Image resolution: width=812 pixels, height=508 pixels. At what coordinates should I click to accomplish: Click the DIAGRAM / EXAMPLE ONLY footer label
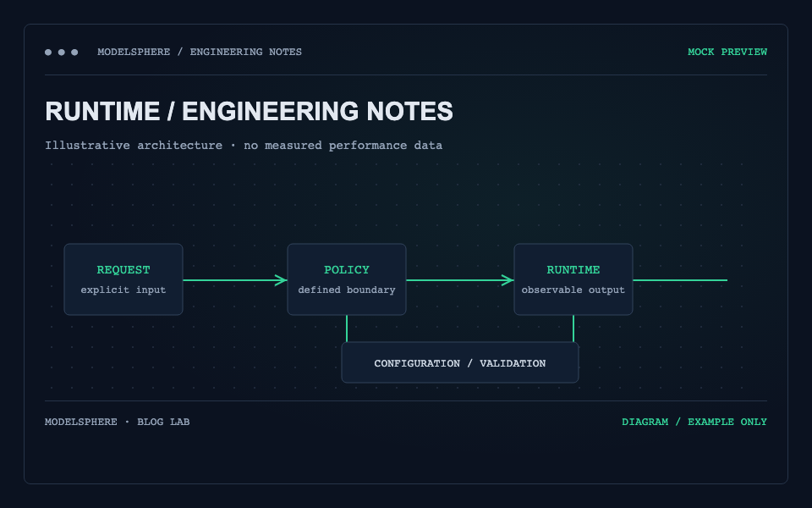click(x=694, y=422)
